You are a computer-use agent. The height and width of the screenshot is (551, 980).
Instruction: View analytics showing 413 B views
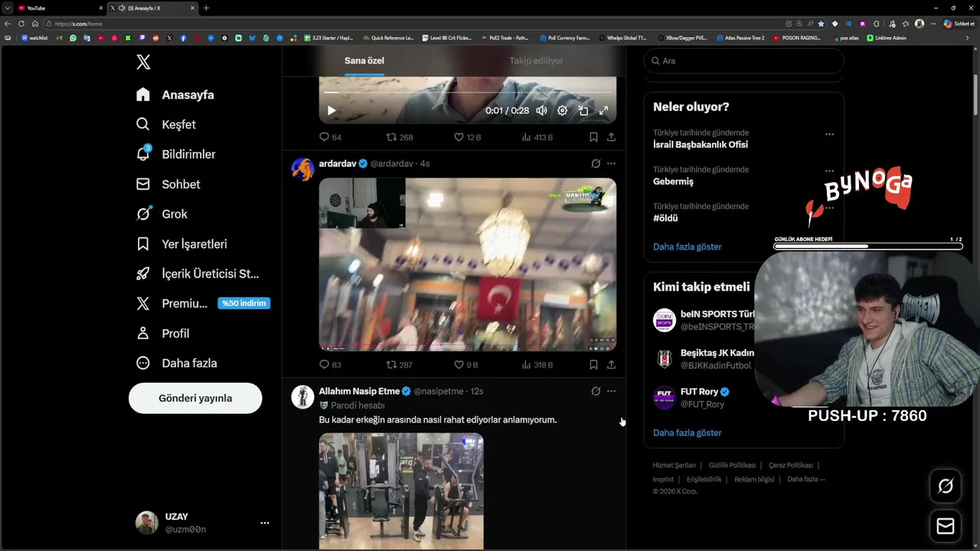coord(537,137)
